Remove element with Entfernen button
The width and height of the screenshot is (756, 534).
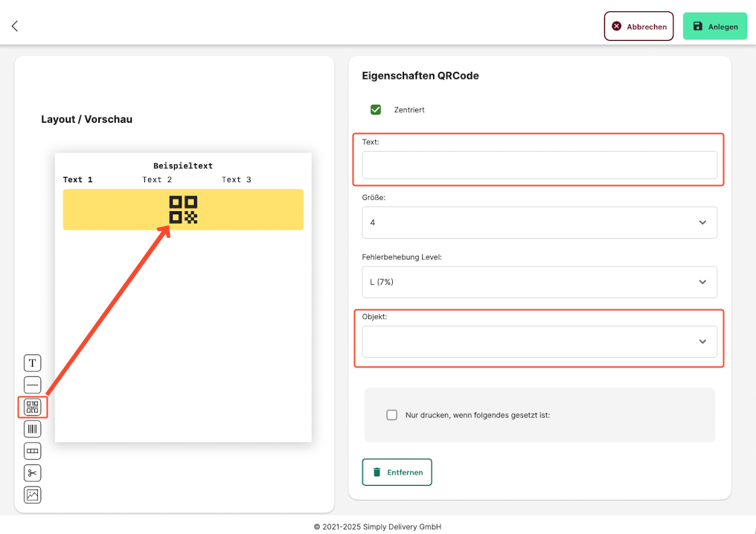click(397, 472)
